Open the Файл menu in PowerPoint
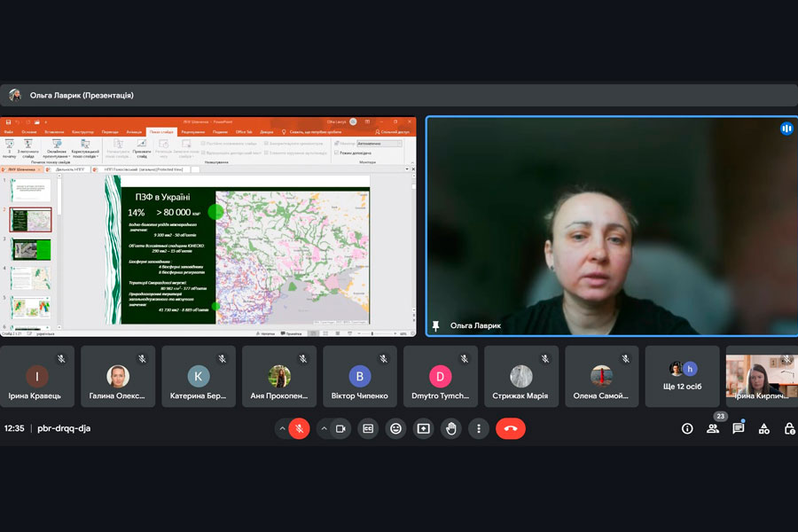The height and width of the screenshot is (532, 798). click(x=9, y=132)
